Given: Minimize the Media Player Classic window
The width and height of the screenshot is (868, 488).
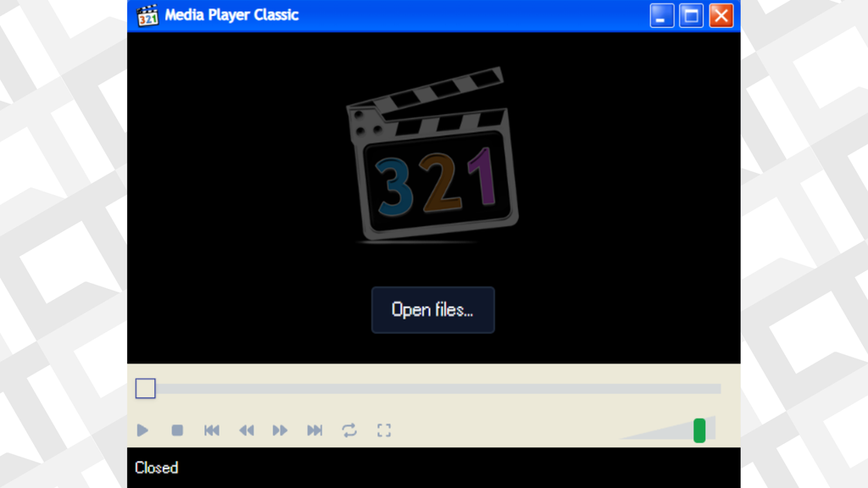Looking at the screenshot, I should pyautogui.click(x=661, y=15).
